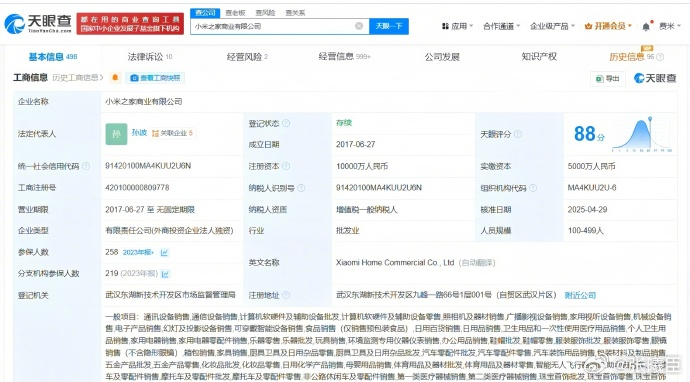Viewport: 690px width, 382px height.
Task: Switch to 经营信息 tab
Action: click(x=345, y=57)
